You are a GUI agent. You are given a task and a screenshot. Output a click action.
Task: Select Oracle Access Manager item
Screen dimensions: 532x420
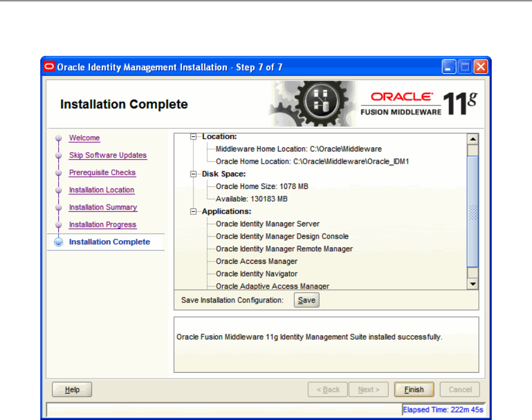pos(257,262)
